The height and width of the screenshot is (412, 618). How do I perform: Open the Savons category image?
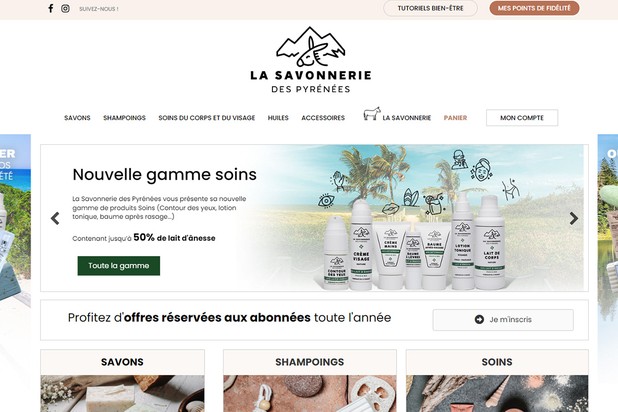tap(122, 393)
